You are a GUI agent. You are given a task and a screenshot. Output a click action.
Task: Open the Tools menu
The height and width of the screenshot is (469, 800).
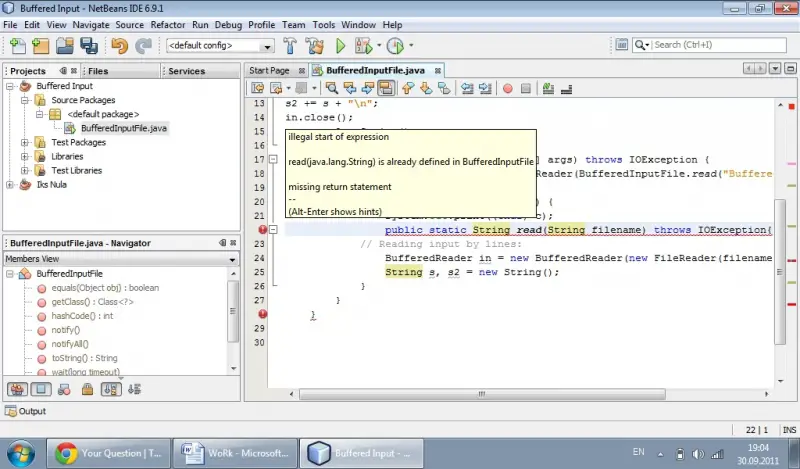[x=323, y=24]
